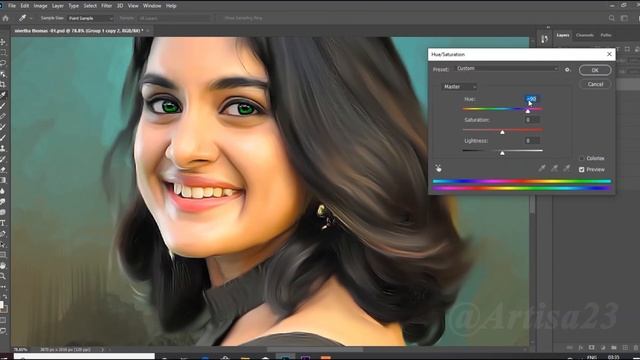Image resolution: width=640 pixels, height=360 pixels.
Task: Open the Filter menu
Action: pos(107,6)
